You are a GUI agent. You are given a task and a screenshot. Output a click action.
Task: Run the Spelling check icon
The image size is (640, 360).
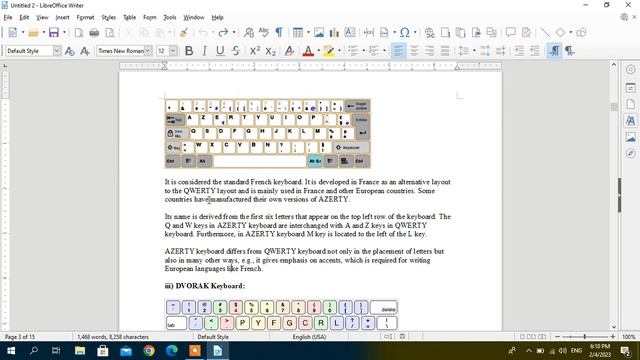[264, 32]
